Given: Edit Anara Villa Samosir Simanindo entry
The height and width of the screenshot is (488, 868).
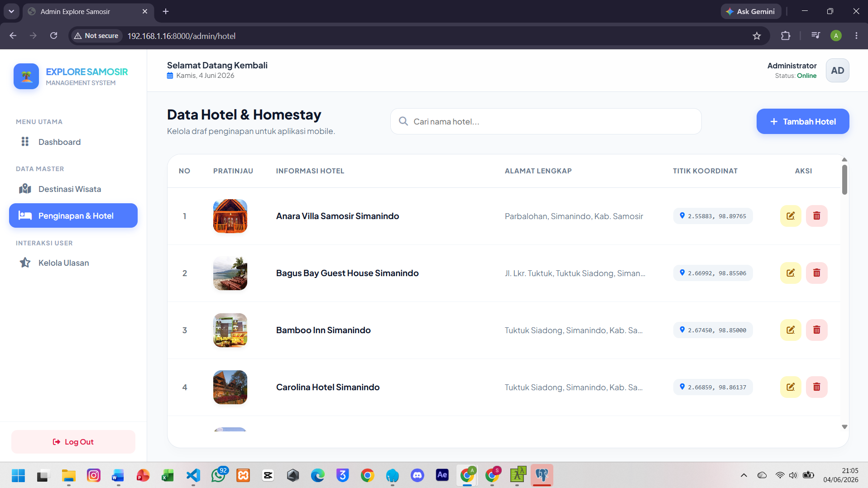Looking at the screenshot, I should pyautogui.click(x=791, y=216).
